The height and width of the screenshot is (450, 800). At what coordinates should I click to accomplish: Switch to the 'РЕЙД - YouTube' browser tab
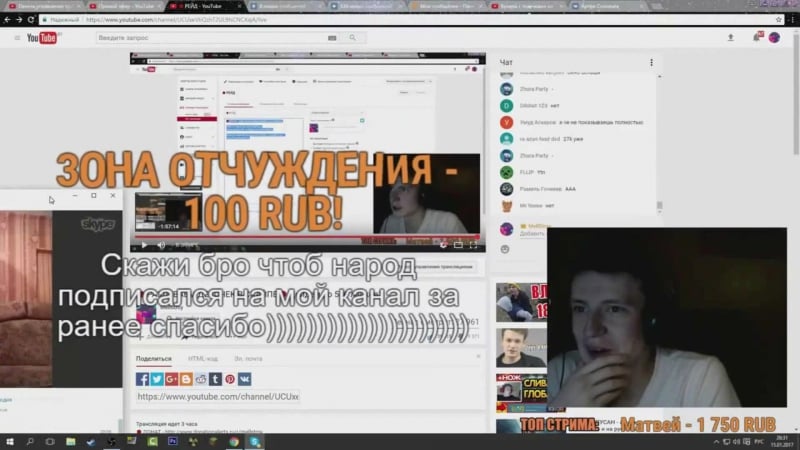[x=203, y=6]
